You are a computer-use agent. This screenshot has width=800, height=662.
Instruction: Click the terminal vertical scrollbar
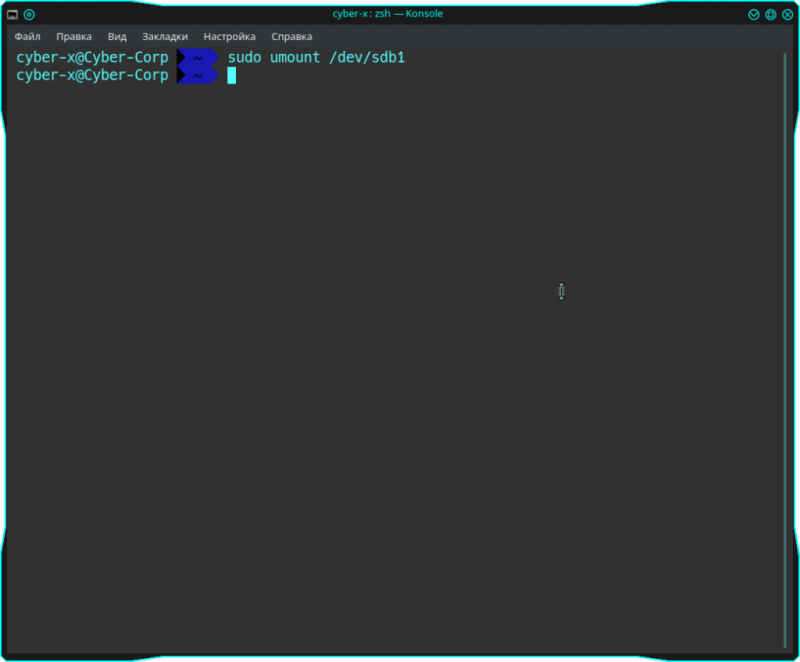(785, 350)
